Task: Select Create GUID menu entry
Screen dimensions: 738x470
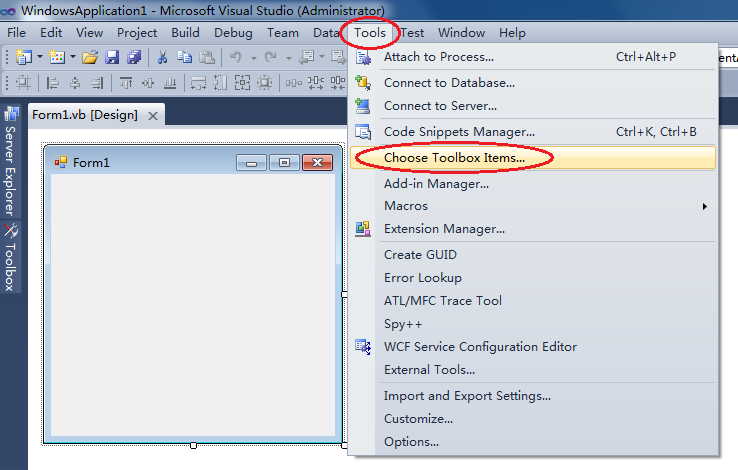Action: 533,255
